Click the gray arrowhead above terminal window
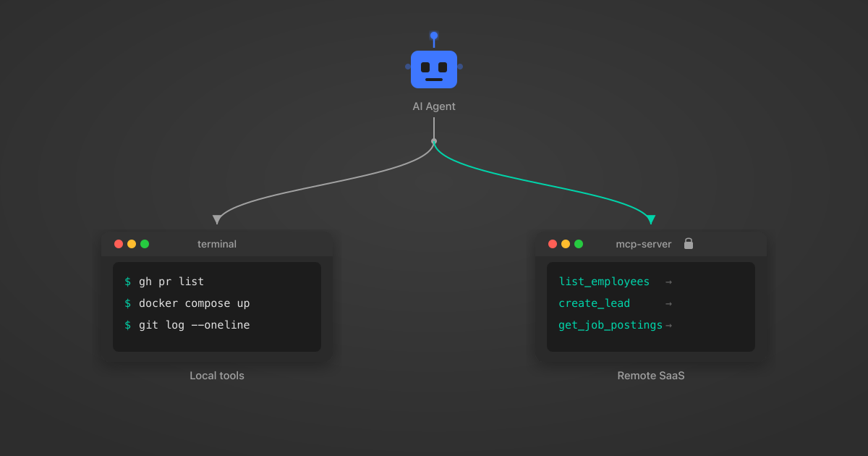 [217, 219]
